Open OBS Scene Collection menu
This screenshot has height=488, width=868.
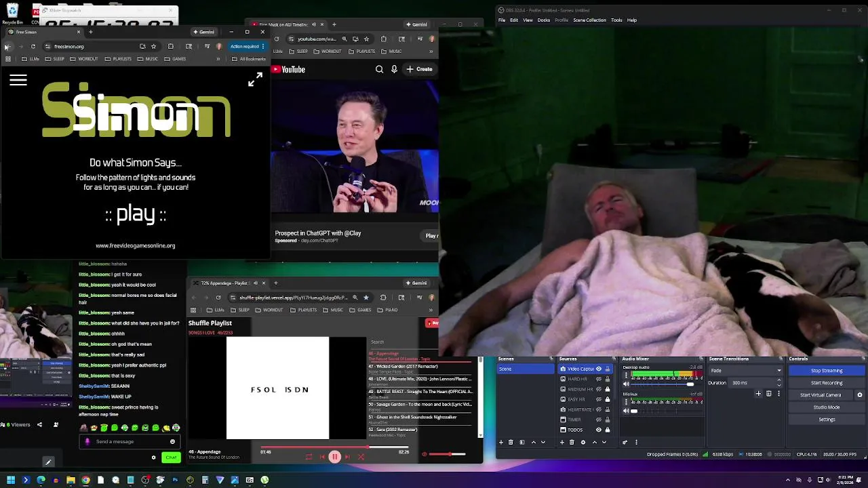(590, 20)
